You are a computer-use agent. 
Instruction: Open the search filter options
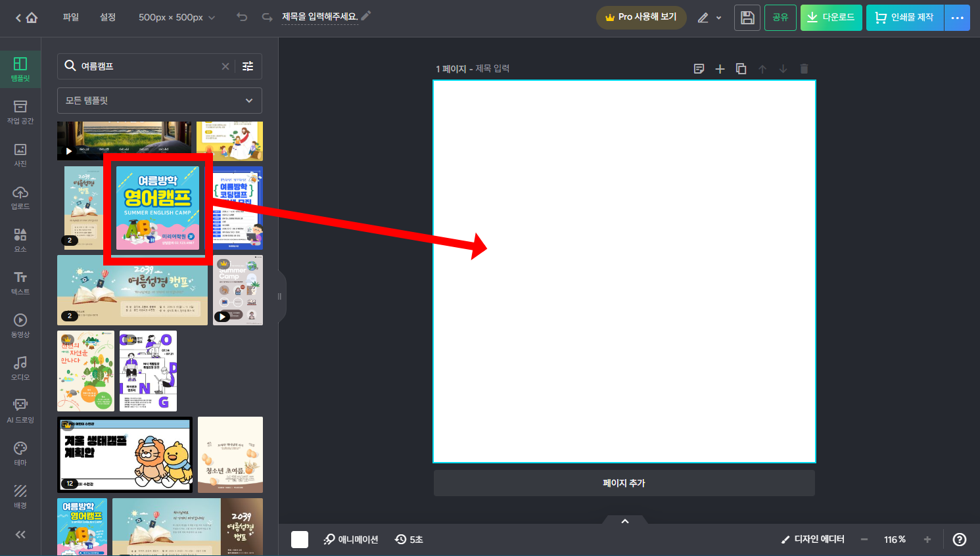coord(248,66)
